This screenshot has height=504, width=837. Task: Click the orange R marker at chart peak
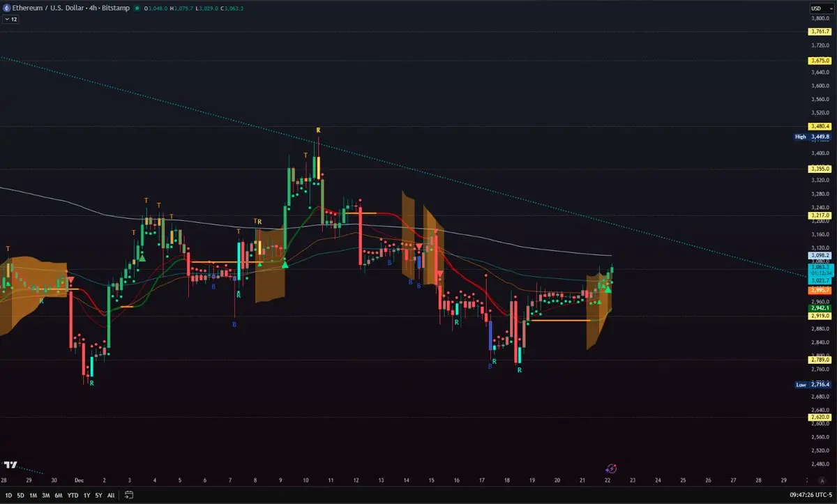[318, 130]
